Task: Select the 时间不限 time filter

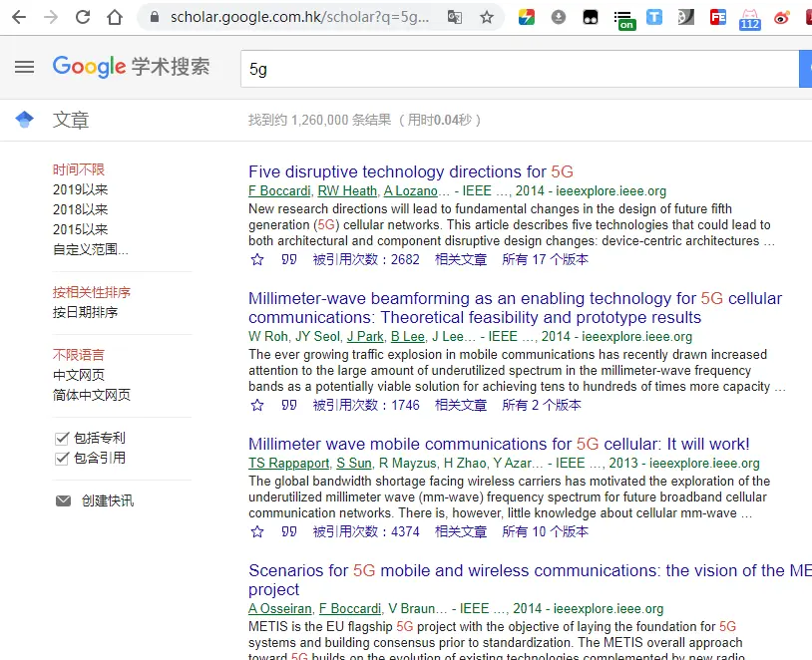Action: pos(79,169)
